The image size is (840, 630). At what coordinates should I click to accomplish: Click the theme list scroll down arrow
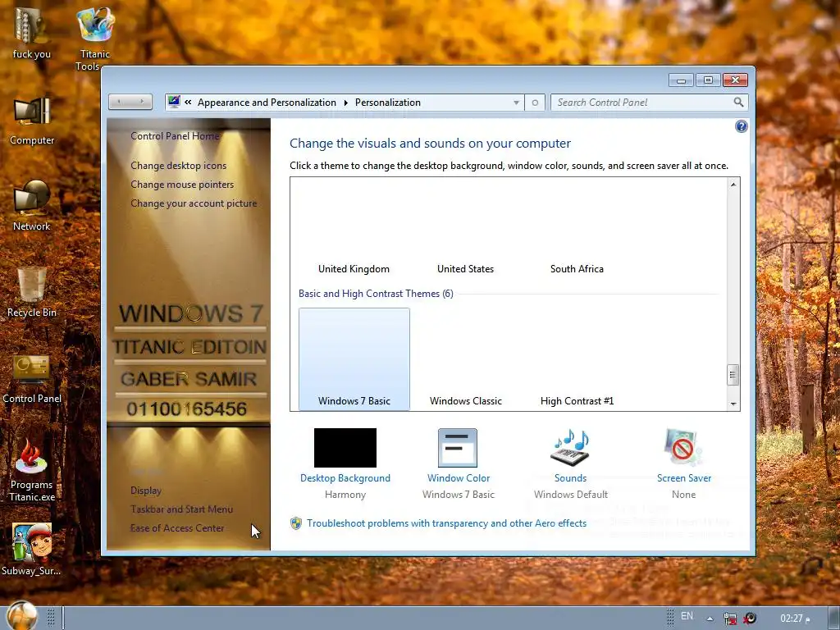pos(733,404)
